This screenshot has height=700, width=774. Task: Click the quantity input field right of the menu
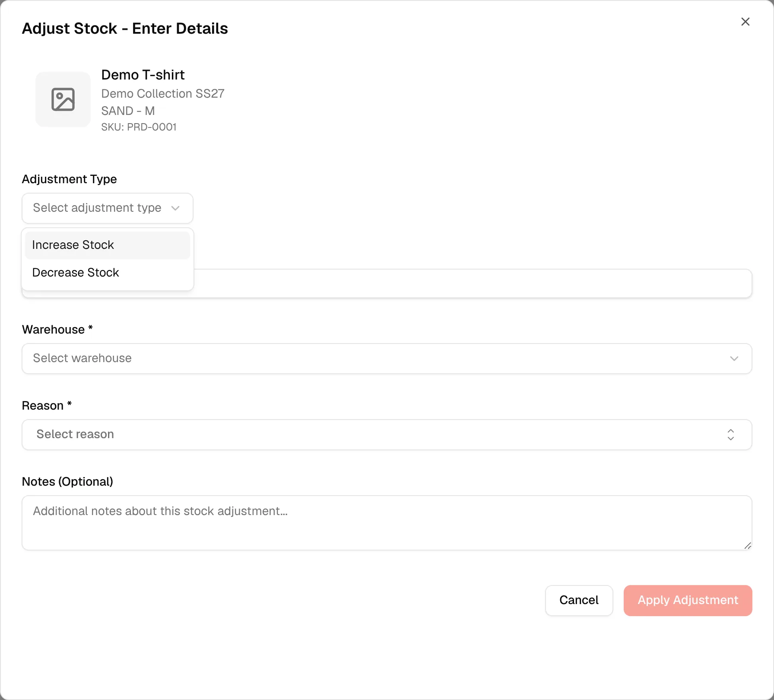(x=473, y=283)
